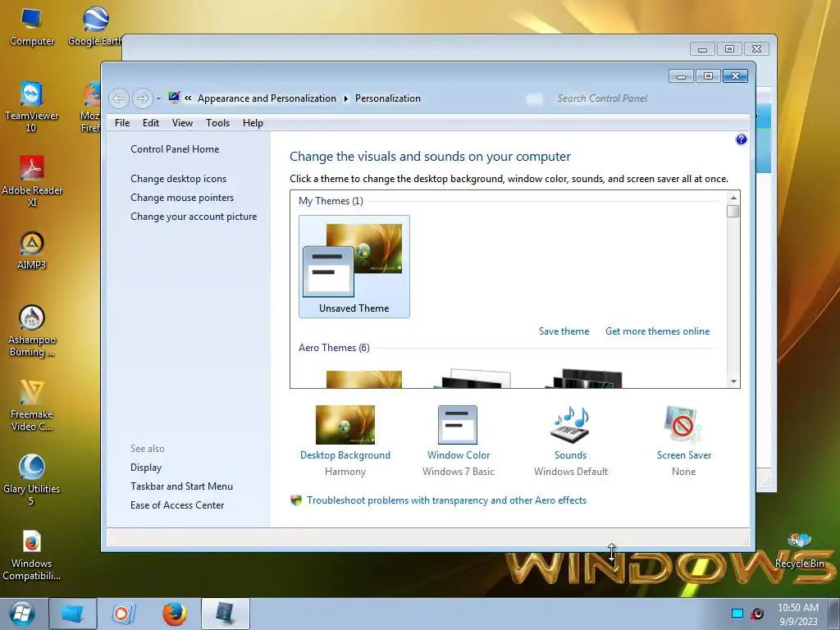This screenshot has height=630, width=840.
Task: Open Display under See also
Action: point(146,467)
